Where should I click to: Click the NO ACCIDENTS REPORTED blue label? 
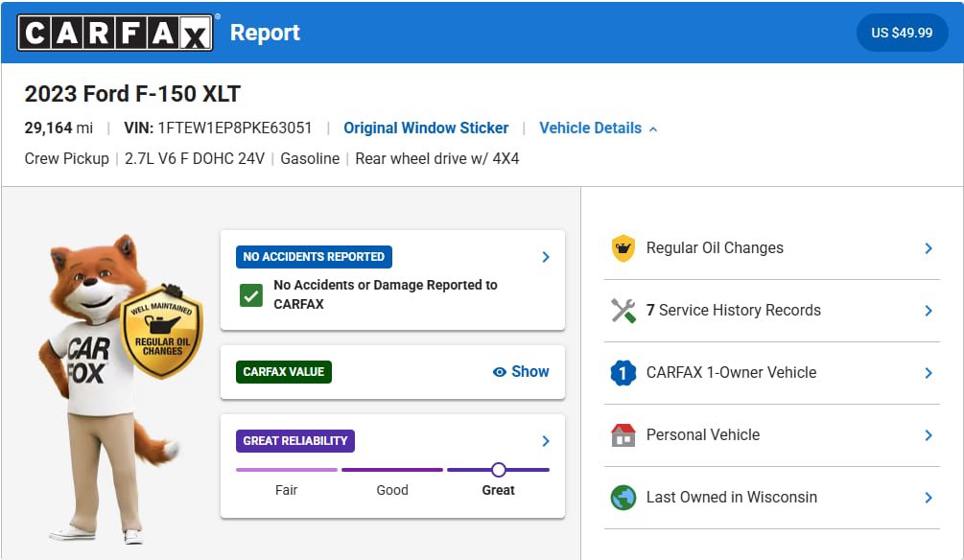(x=314, y=257)
